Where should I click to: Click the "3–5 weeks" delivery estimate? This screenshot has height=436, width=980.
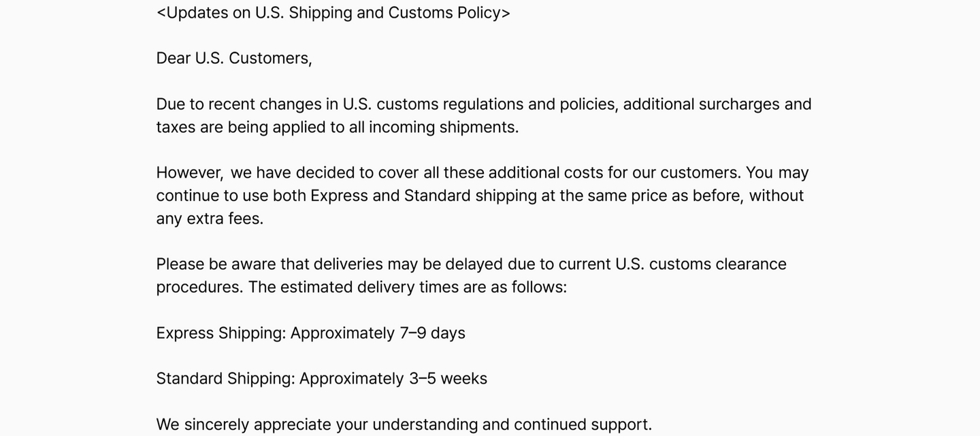[x=448, y=379]
